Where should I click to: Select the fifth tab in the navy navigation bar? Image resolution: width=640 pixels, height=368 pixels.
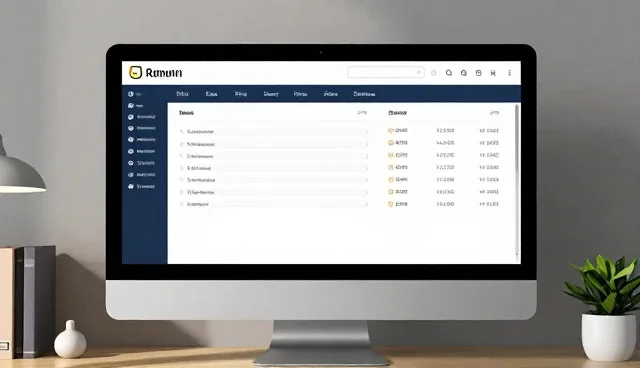(300, 94)
